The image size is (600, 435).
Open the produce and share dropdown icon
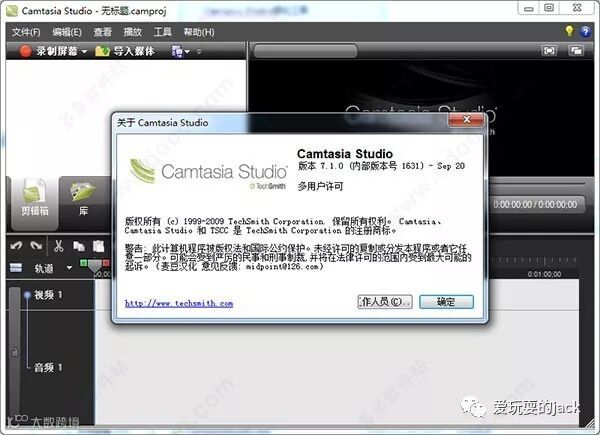[180, 51]
